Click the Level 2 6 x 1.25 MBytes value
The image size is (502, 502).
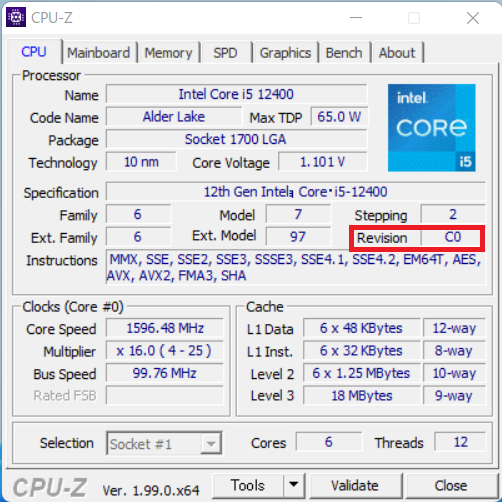coord(362,373)
